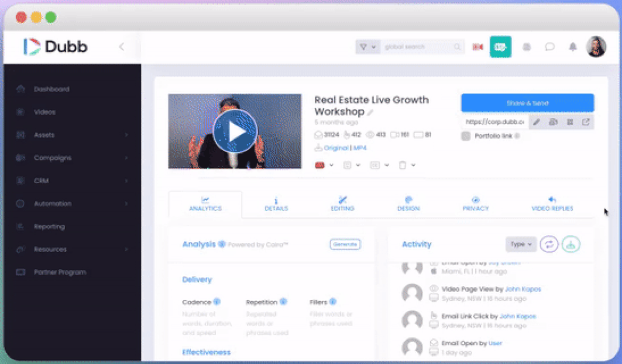Viewport: 622px width, 364px height.
Task: Open the red icon dropdown under the video title
Action: point(324,165)
